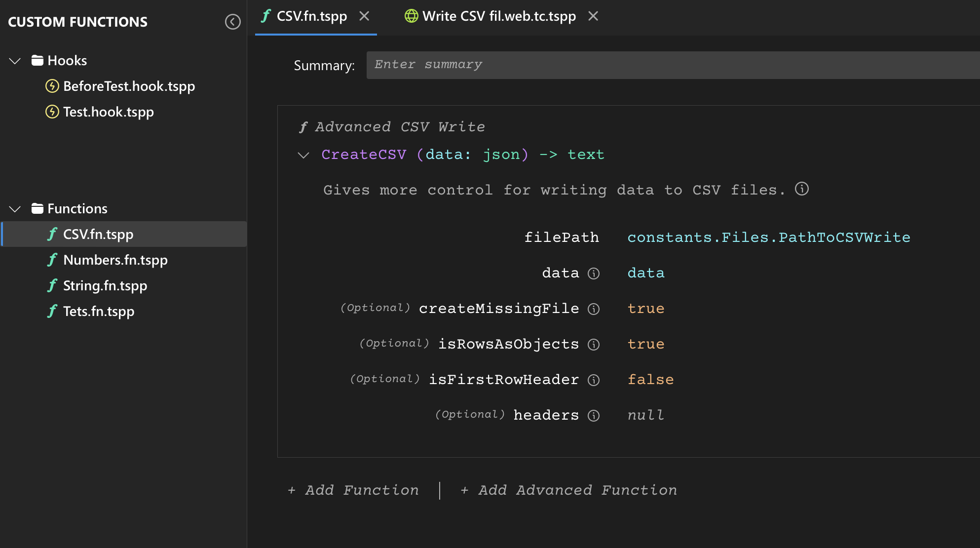Collapse the CreateCSV function details

pos(302,155)
